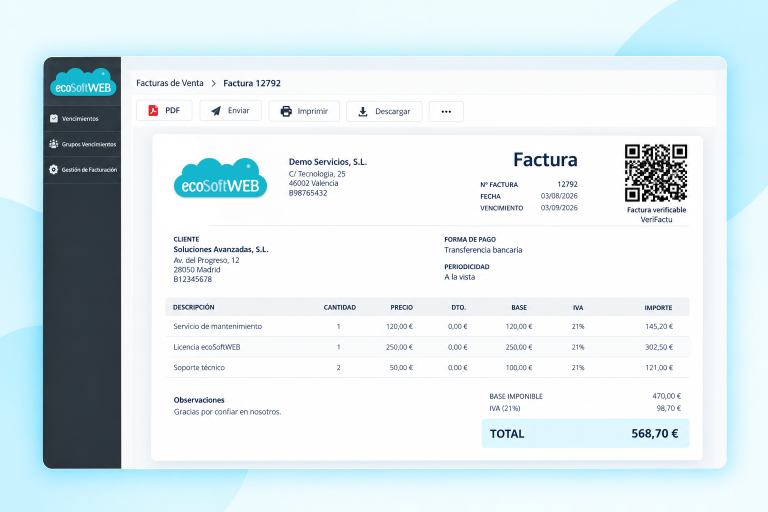Viewport: 768px width, 512px height.
Task: Click issuer tax ID B98765432
Action: point(308,193)
